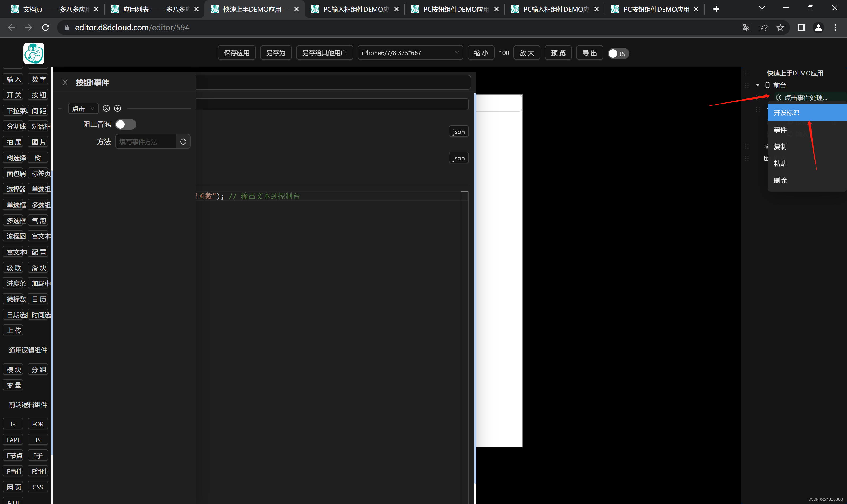
Task: Click the 预览 button
Action: [x=558, y=52]
